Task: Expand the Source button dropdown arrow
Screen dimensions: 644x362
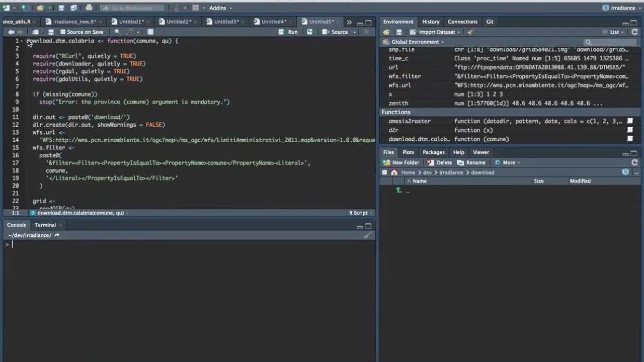Action: [x=354, y=32]
